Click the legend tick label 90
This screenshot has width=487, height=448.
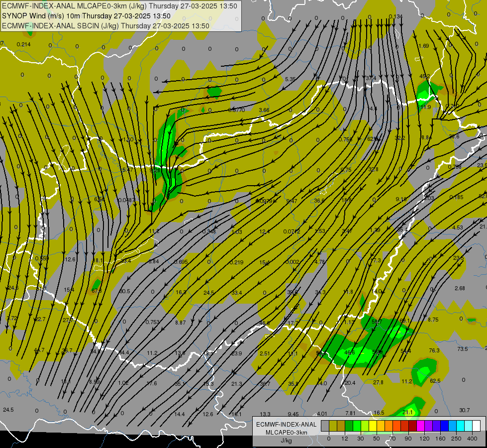coord(408,439)
